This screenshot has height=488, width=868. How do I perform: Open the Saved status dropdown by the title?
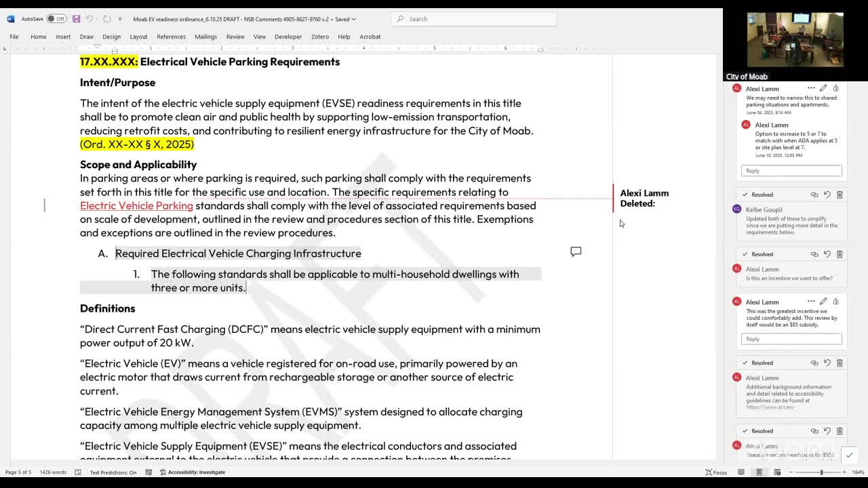[345, 19]
